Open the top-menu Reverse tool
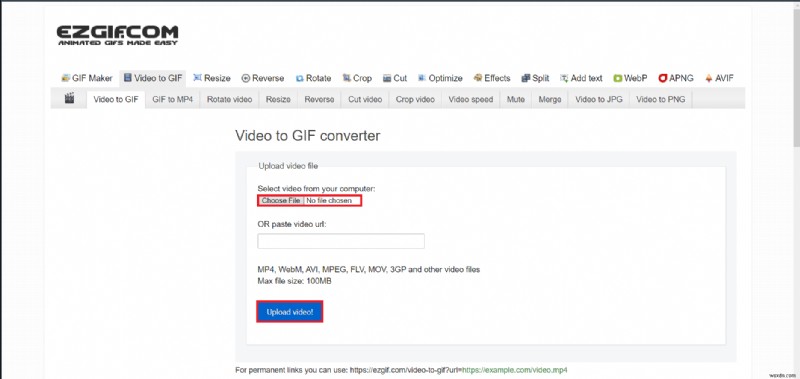 tap(263, 78)
